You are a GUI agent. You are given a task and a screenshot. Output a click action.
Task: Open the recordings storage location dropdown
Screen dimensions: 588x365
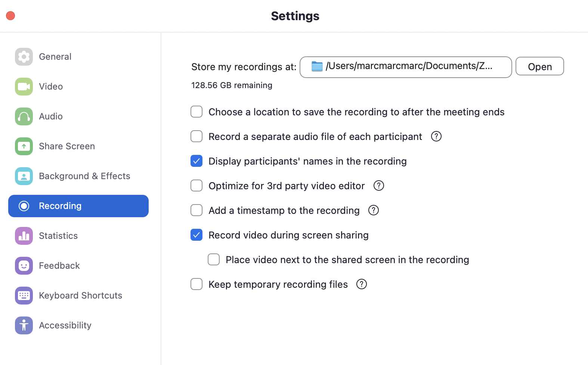coord(405,67)
